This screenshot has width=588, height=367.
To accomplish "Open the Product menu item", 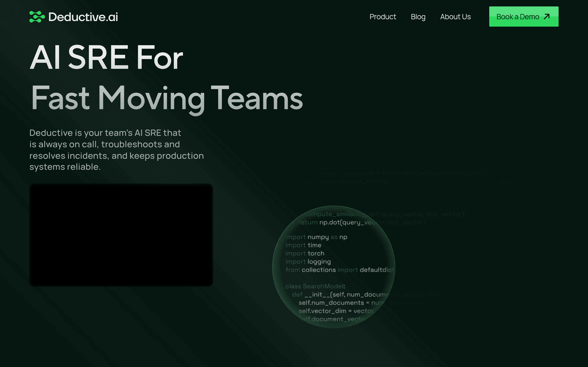I will 383,17.
